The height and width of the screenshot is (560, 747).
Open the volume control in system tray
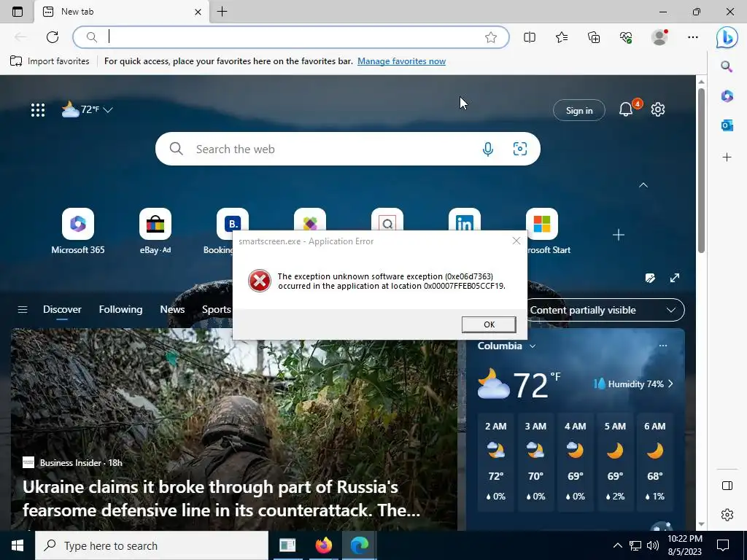tap(653, 545)
